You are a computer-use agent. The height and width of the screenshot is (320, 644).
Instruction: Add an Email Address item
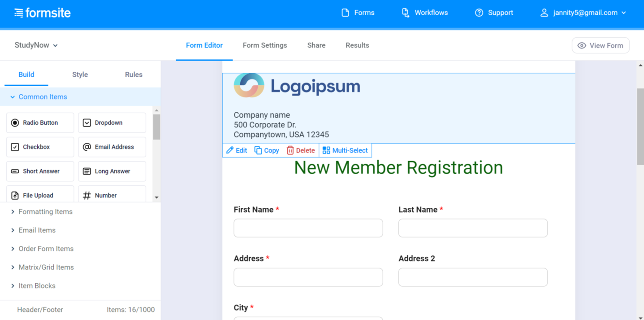112,147
